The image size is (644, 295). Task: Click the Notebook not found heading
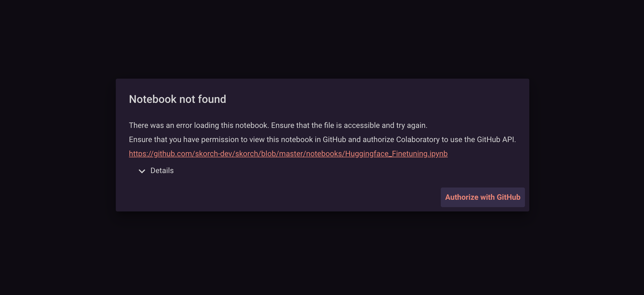pyautogui.click(x=177, y=99)
